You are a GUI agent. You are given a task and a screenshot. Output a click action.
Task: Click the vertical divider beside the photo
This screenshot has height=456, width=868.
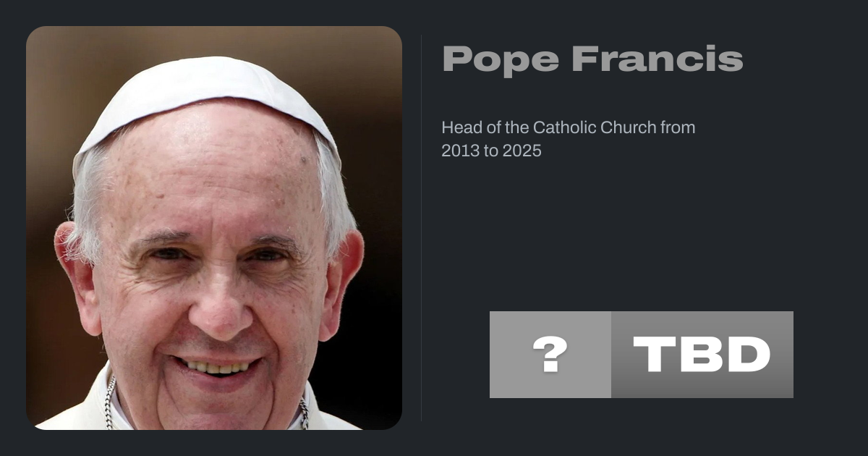(x=422, y=228)
